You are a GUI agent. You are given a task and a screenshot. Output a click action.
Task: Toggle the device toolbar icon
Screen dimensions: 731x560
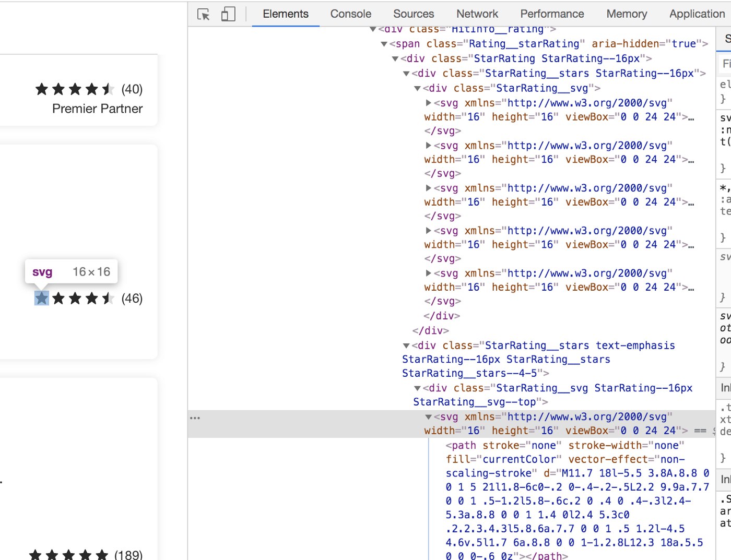pos(228,14)
